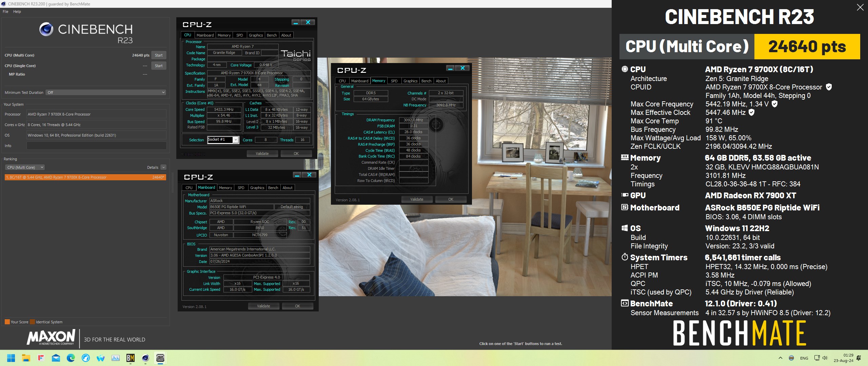Click the Info input field
This screenshot has width=868, height=366.
click(x=96, y=146)
